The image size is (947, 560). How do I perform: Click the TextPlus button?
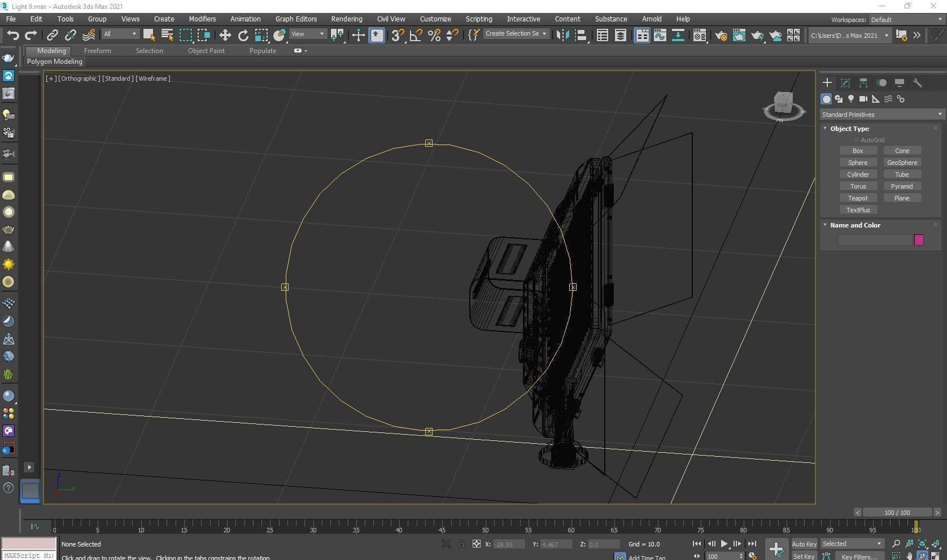[x=858, y=210]
